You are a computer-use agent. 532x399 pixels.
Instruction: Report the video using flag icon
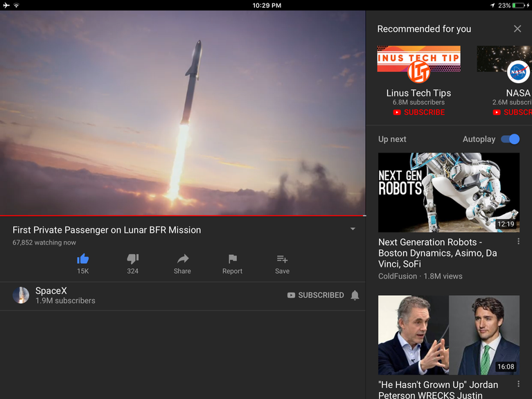(233, 259)
